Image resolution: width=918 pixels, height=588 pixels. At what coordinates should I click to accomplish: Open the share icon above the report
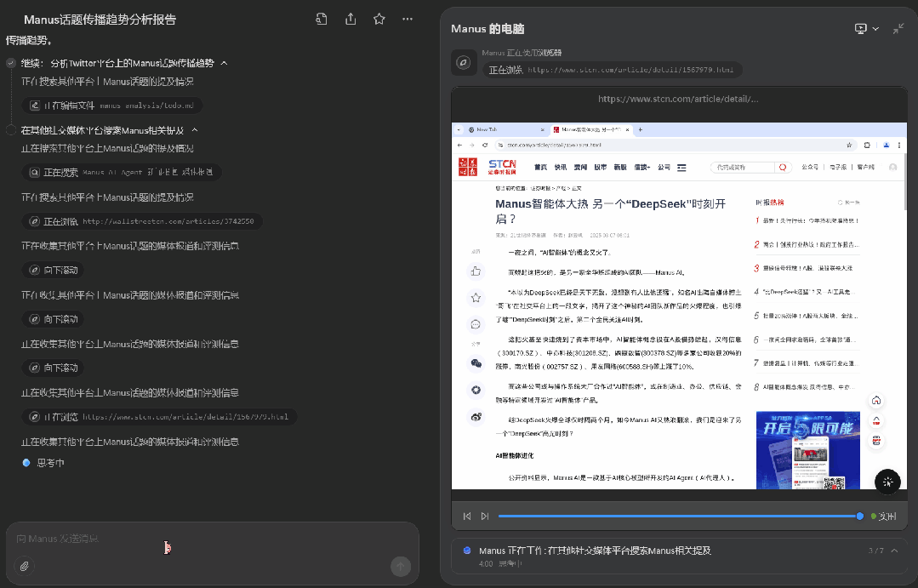pyautogui.click(x=350, y=19)
